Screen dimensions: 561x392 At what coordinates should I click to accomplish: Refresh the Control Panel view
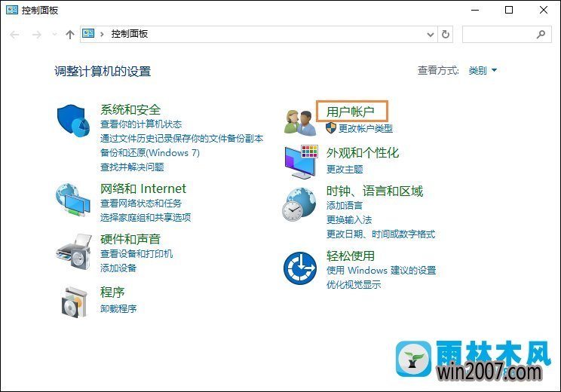click(x=446, y=35)
